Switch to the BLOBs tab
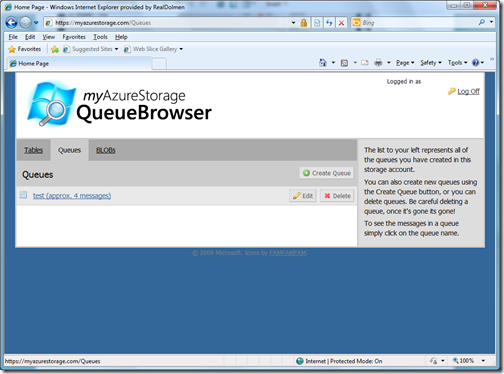Viewport: 504px width, 374px height. tap(106, 150)
